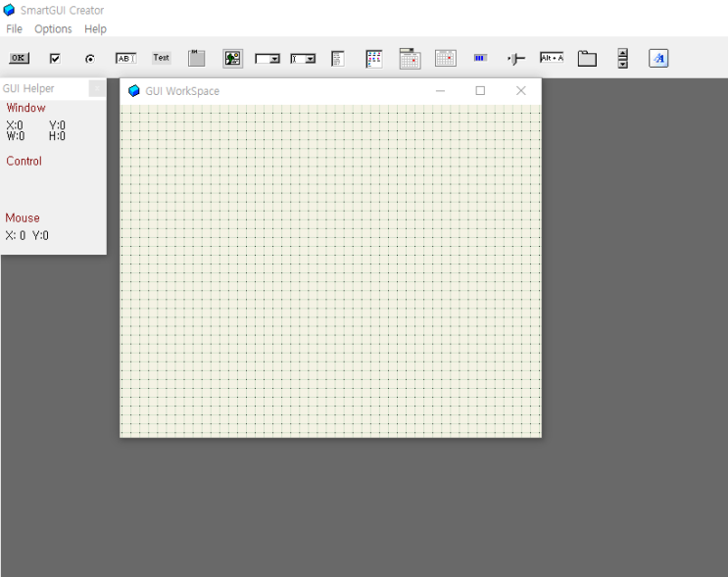Select the MonthCal calendar control tool
The width and height of the screenshot is (728, 577).
pos(446,58)
